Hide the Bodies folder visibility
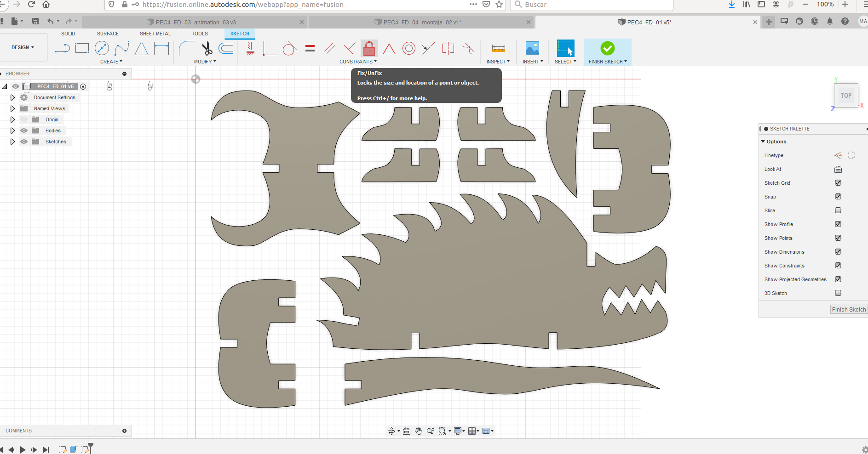 pos(23,131)
